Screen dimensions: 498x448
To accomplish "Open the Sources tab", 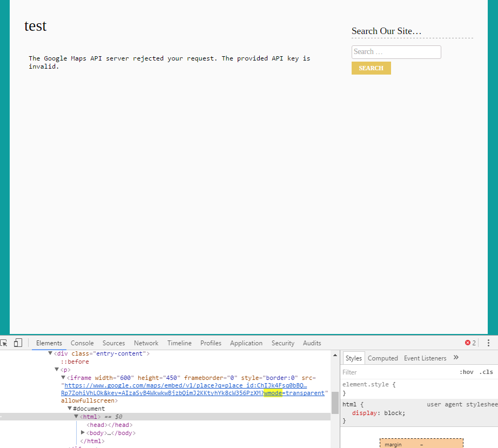I will 113,343.
